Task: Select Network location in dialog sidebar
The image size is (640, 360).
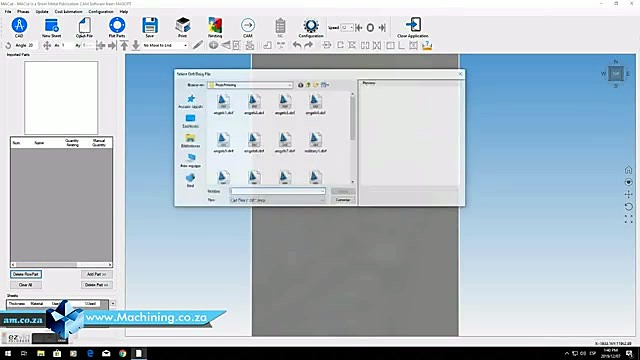Action: click(x=191, y=180)
